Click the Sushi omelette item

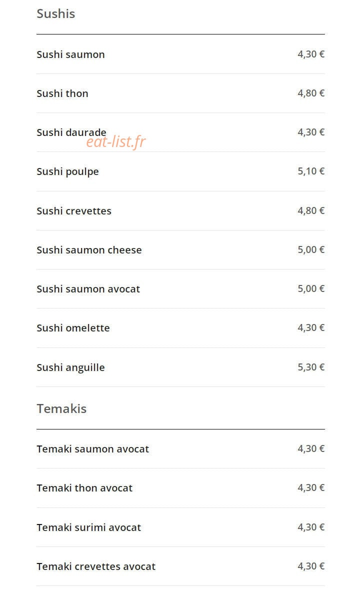coord(180,327)
